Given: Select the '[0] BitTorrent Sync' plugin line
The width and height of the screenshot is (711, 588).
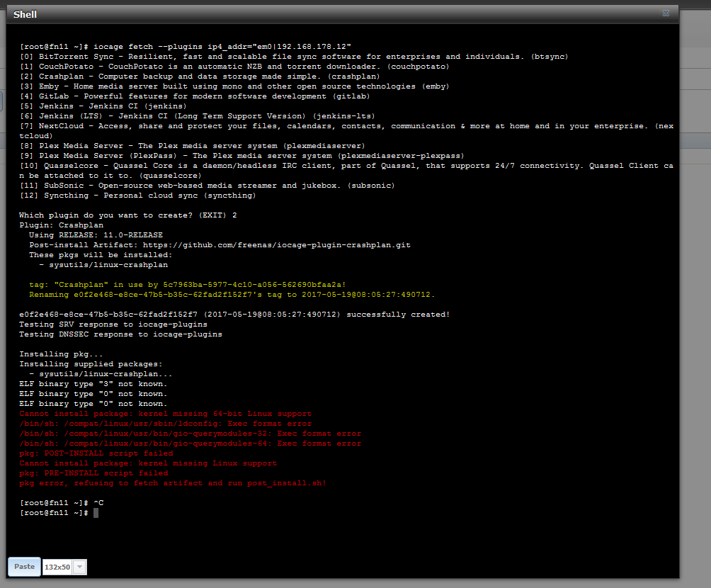Looking at the screenshot, I should [294, 57].
